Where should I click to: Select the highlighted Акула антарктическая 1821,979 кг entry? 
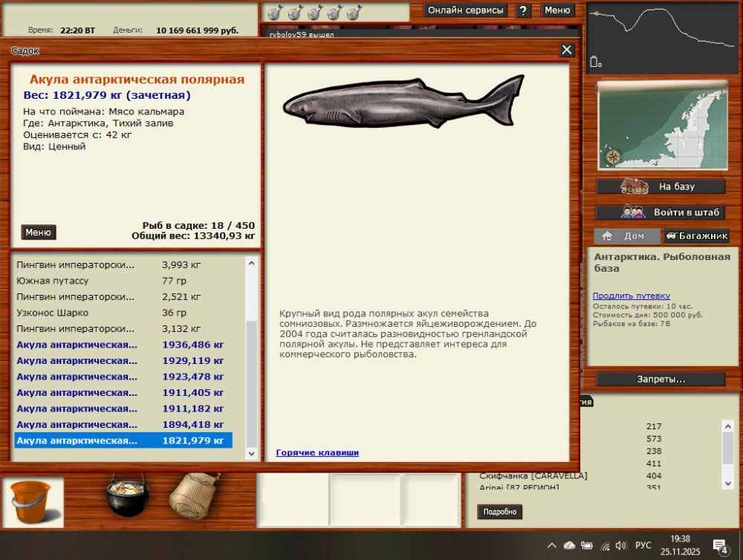click(123, 440)
